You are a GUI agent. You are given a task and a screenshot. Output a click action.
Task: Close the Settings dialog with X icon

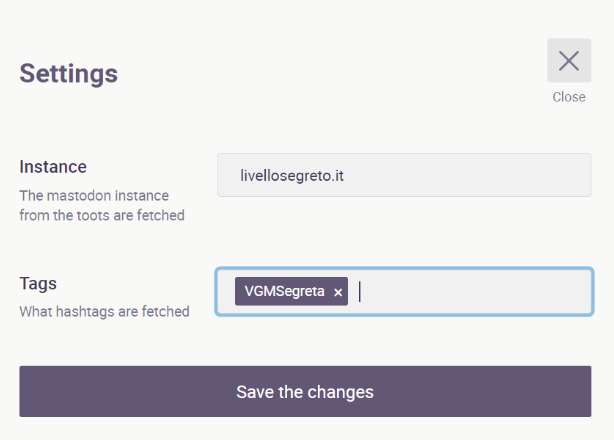[x=569, y=60]
